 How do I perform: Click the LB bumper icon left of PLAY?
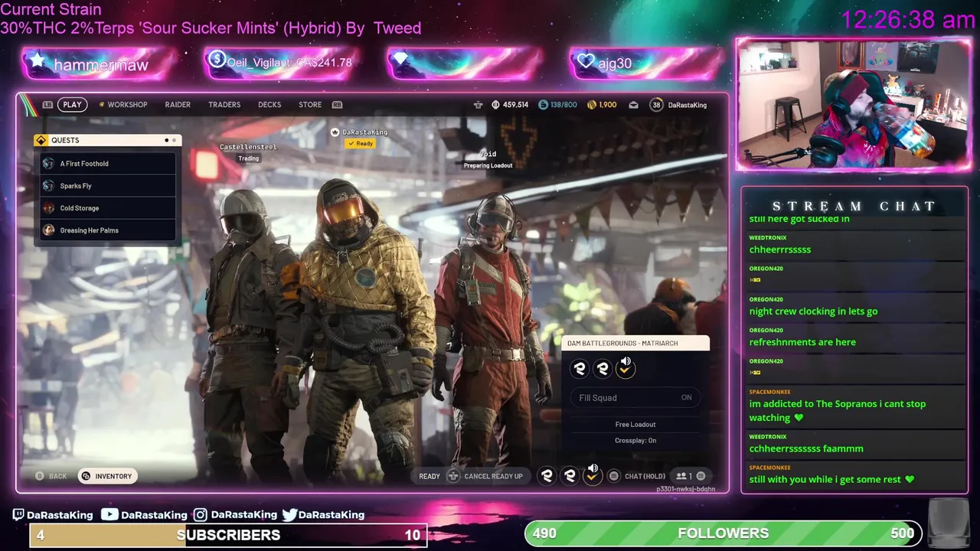click(x=47, y=105)
